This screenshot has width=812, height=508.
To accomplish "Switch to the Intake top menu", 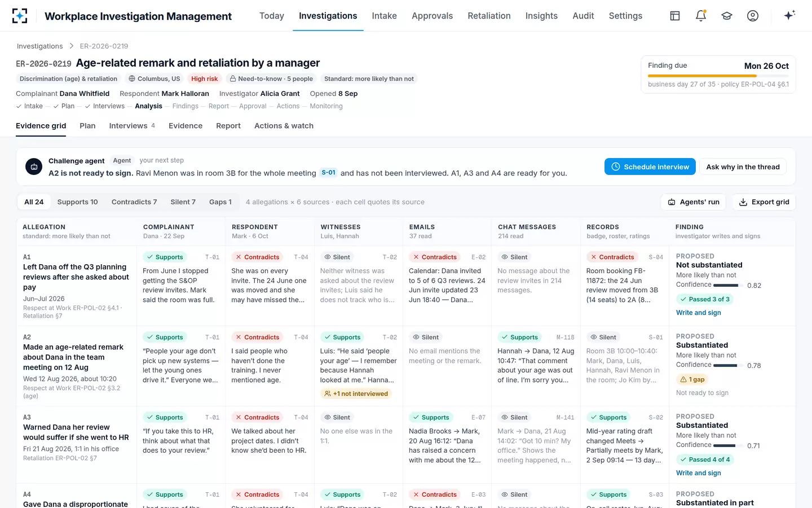I will [x=385, y=16].
